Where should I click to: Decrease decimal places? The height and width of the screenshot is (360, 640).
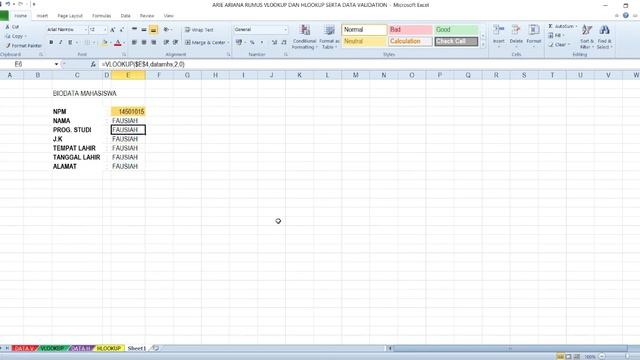pyautogui.click(x=284, y=42)
